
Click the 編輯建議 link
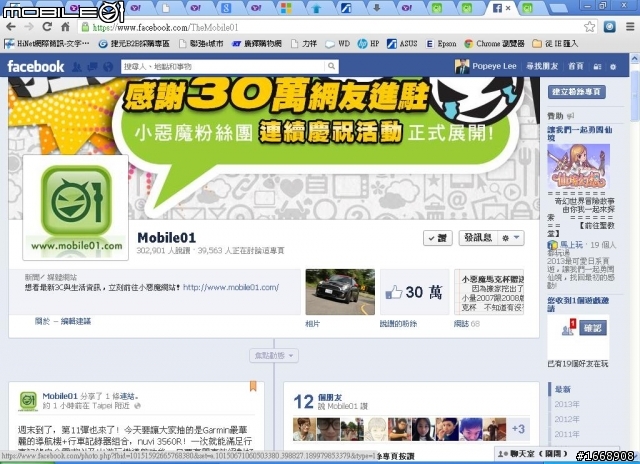(76, 321)
